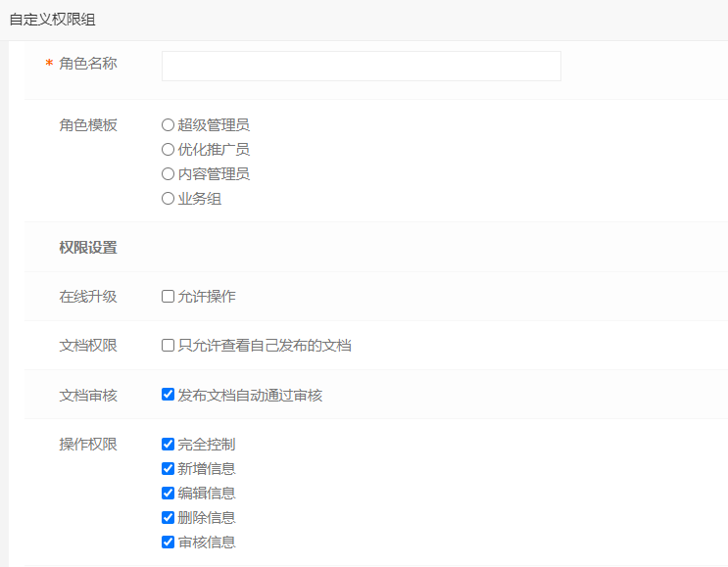Click the 角色名称 input field
The image size is (728, 567).
(362, 66)
